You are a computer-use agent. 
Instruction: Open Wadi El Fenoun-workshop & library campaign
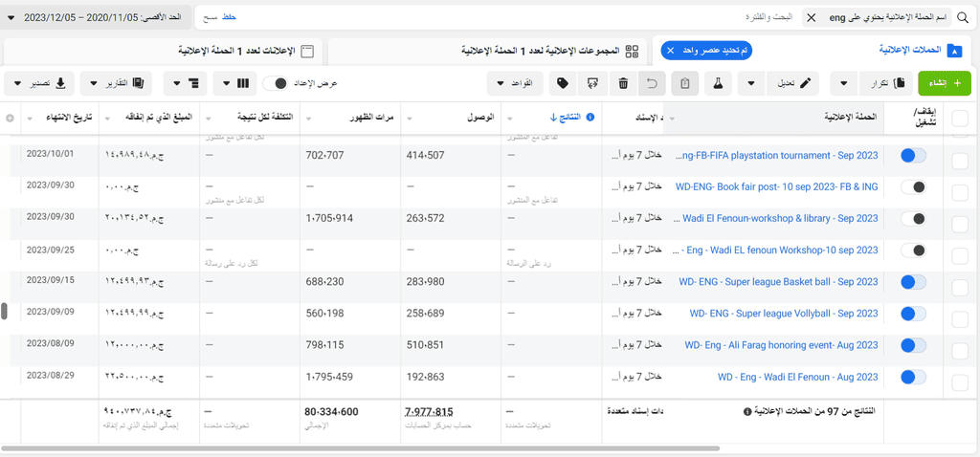(x=775, y=219)
